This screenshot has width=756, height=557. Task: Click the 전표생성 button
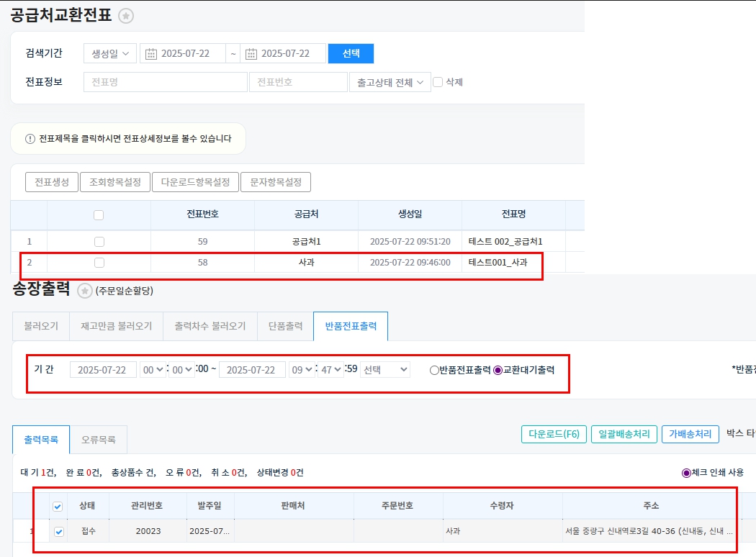[x=51, y=182]
